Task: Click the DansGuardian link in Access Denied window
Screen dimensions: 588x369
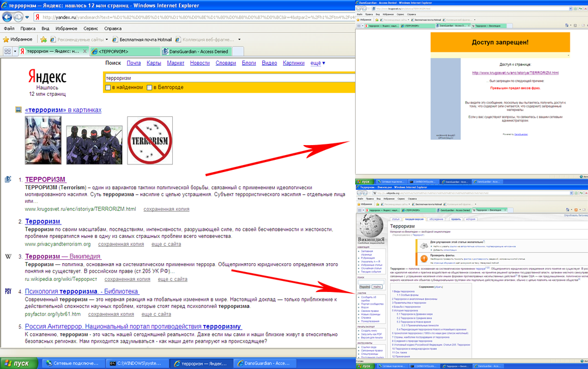Action: (x=521, y=134)
